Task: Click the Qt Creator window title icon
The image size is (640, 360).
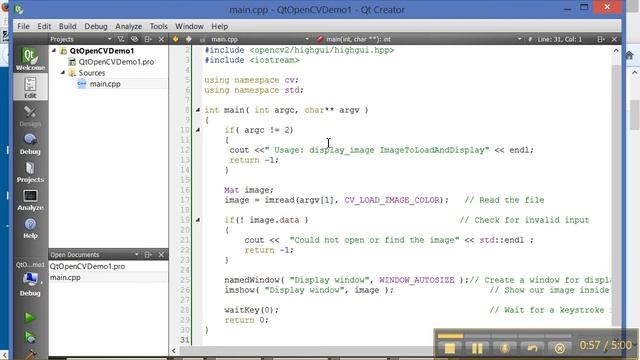Action: (19, 9)
